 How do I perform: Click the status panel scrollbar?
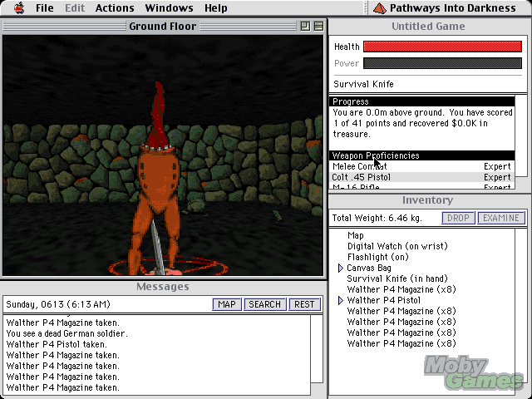521,136
